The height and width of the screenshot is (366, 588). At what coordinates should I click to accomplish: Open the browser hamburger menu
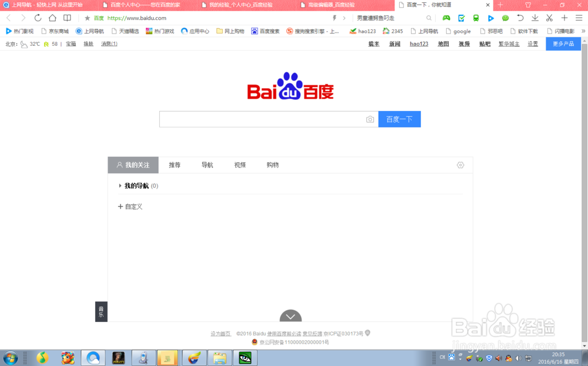point(579,18)
